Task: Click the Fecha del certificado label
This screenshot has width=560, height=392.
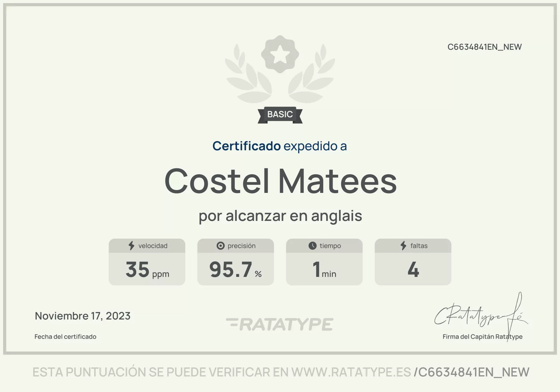Action: [65, 337]
